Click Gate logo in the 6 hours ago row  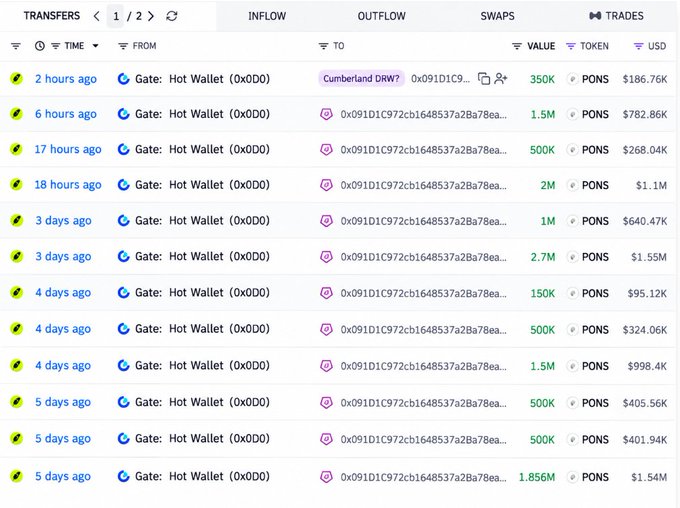pos(124,114)
